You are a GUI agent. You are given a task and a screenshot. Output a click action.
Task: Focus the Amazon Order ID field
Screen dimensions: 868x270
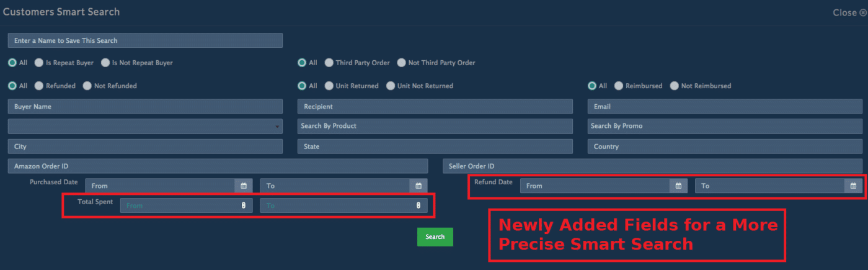(218, 166)
